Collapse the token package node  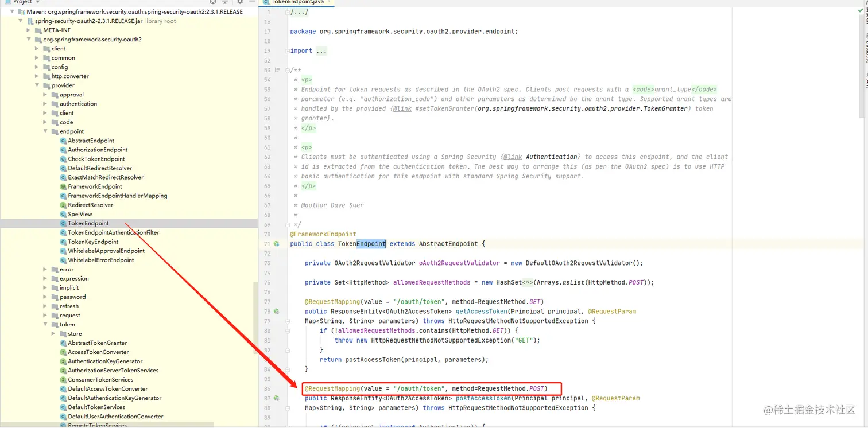click(45, 325)
